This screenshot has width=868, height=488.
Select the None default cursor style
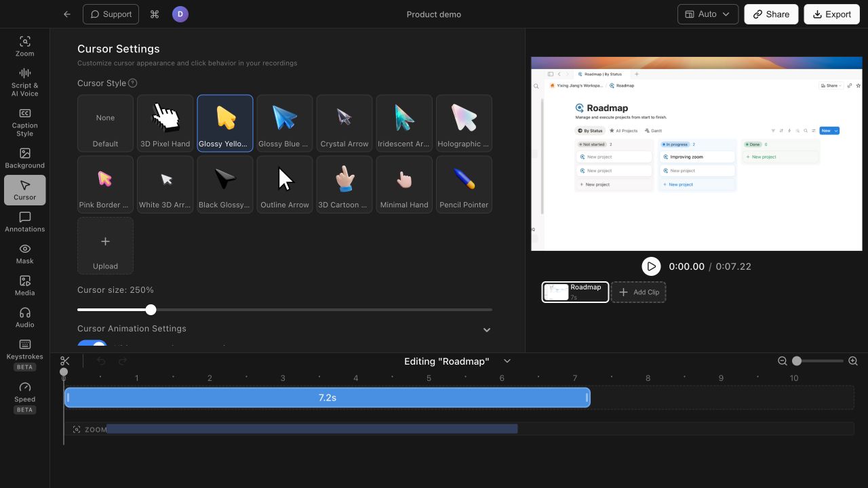click(105, 123)
